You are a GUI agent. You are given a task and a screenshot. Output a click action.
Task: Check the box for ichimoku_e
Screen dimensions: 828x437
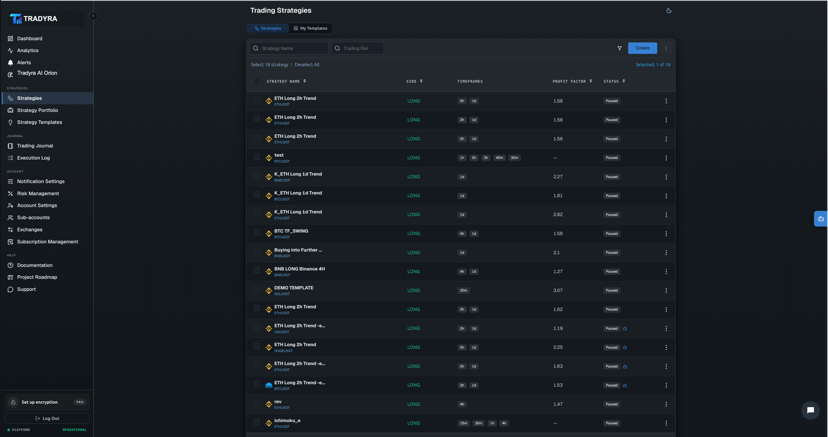pyautogui.click(x=257, y=422)
